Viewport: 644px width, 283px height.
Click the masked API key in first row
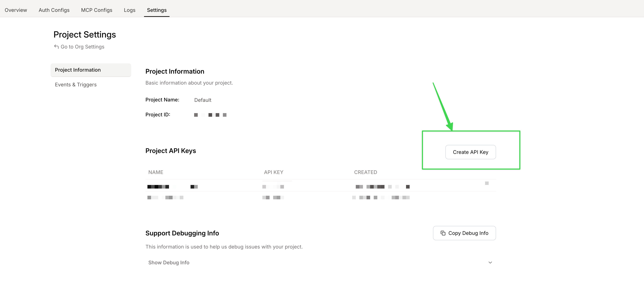click(273, 187)
